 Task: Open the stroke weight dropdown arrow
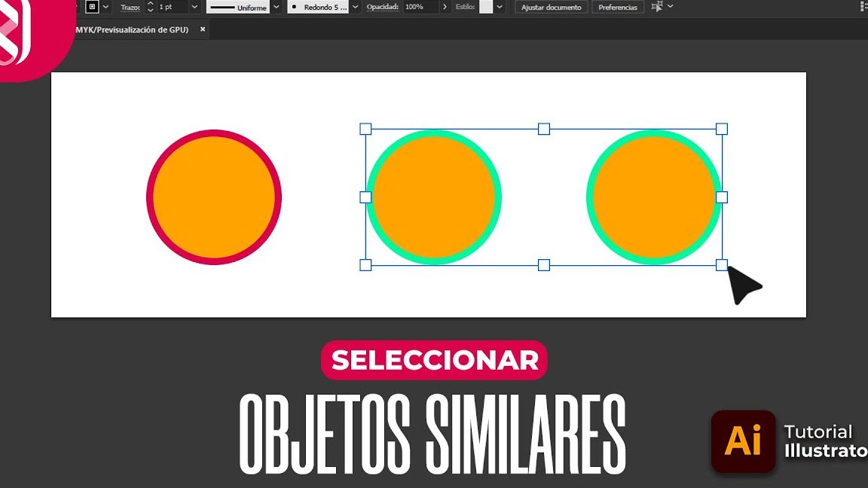[194, 7]
